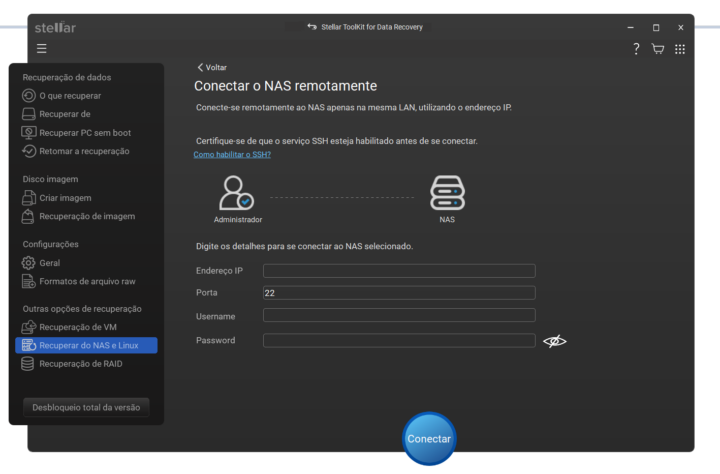Click the 'Recuperação de RAID' disk icon
The width and height of the screenshot is (720, 474).
coord(28,364)
